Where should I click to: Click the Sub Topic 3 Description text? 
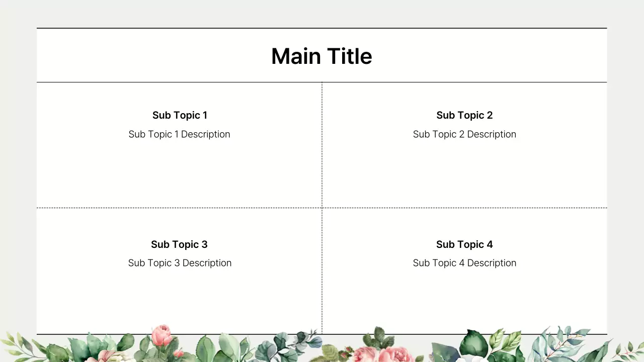(180, 263)
